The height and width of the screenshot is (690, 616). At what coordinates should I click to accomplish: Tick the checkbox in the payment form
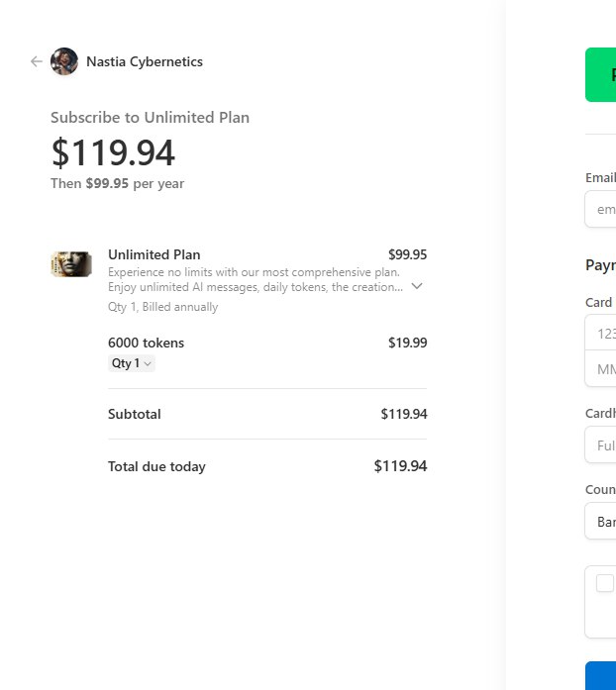coord(604,583)
